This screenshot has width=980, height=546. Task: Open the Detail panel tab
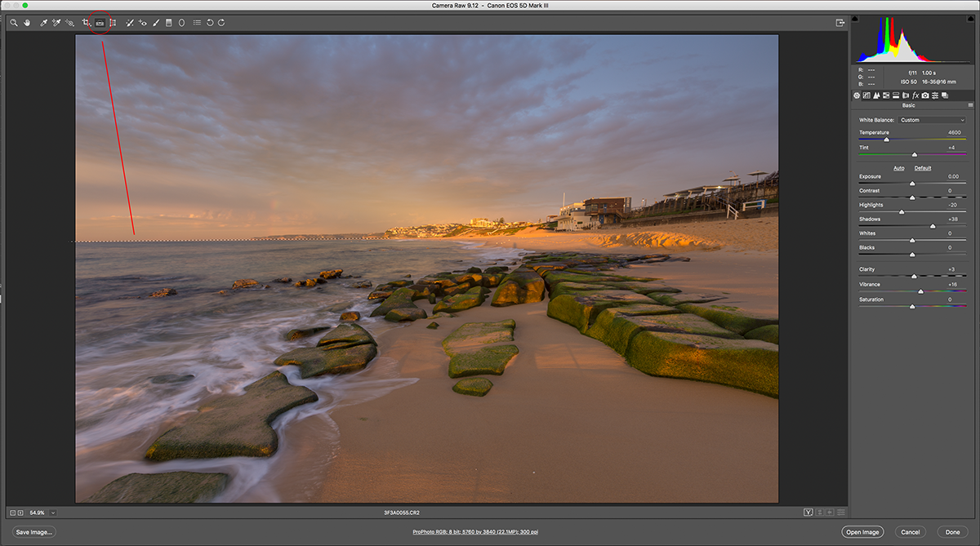coord(876,95)
